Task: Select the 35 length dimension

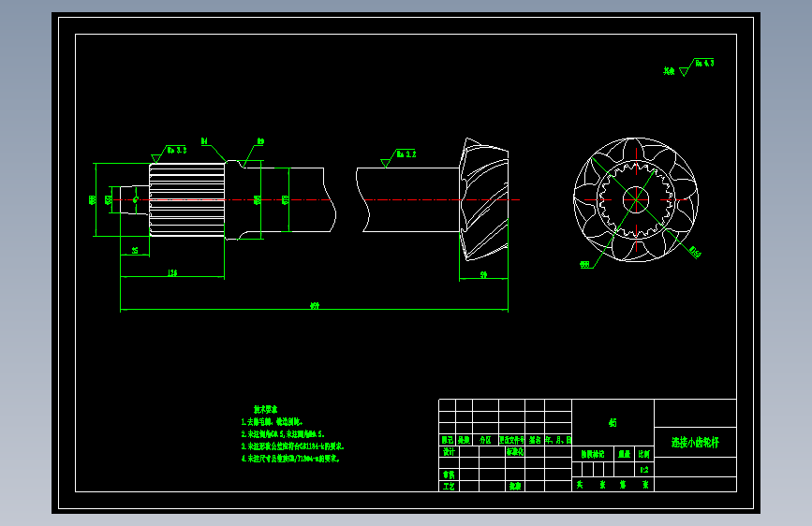Action: [135, 251]
